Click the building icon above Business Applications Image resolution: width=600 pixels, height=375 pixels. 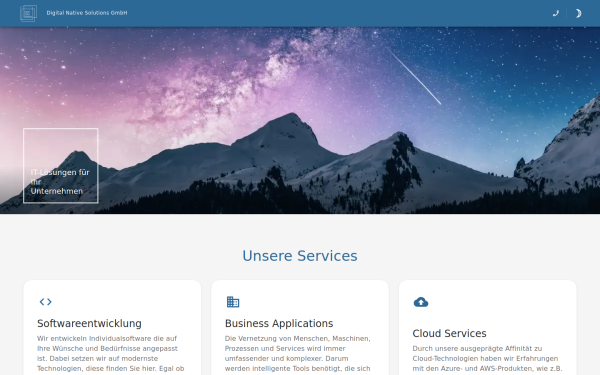233,302
